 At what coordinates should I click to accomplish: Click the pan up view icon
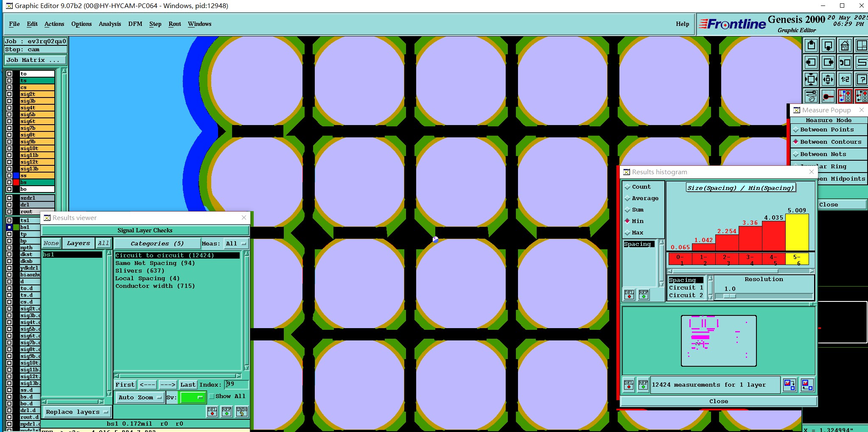[x=811, y=45]
